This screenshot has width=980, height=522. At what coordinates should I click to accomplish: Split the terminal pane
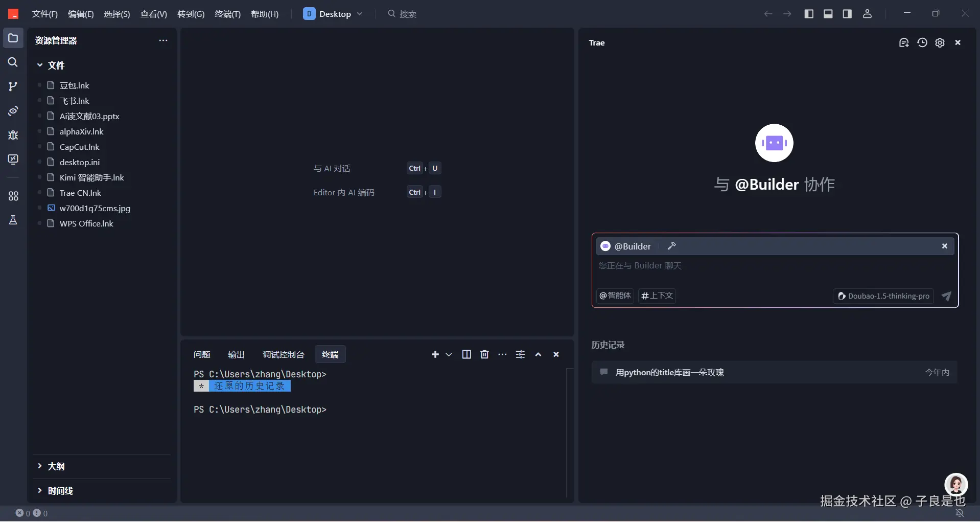(x=466, y=354)
